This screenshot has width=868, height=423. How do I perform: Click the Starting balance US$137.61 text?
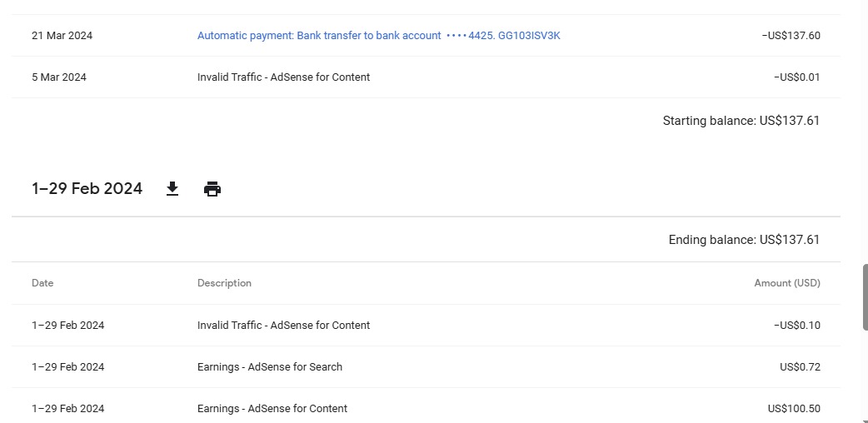(x=741, y=121)
